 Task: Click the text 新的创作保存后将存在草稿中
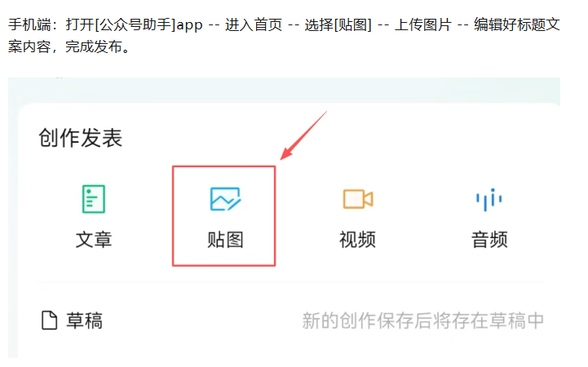(x=423, y=321)
